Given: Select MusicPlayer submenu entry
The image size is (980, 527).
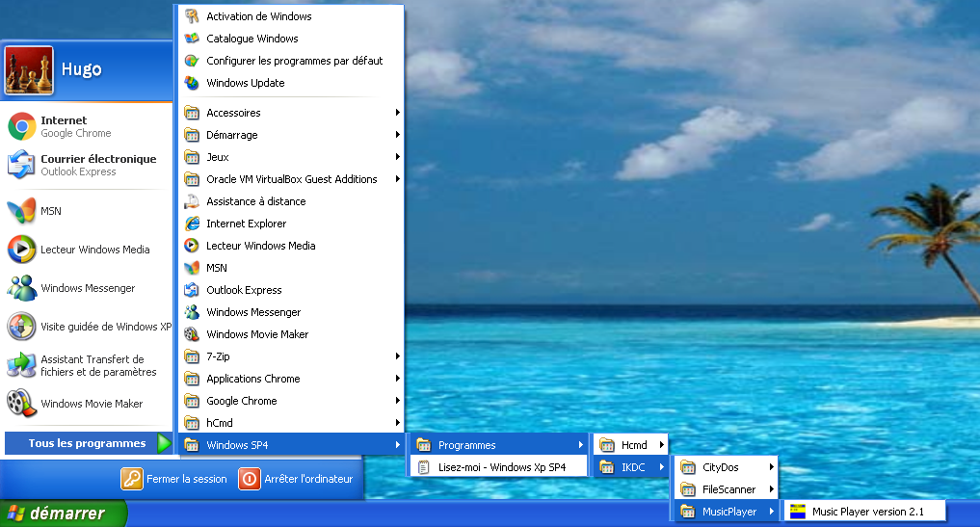Looking at the screenshot, I should tap(727, 512).
